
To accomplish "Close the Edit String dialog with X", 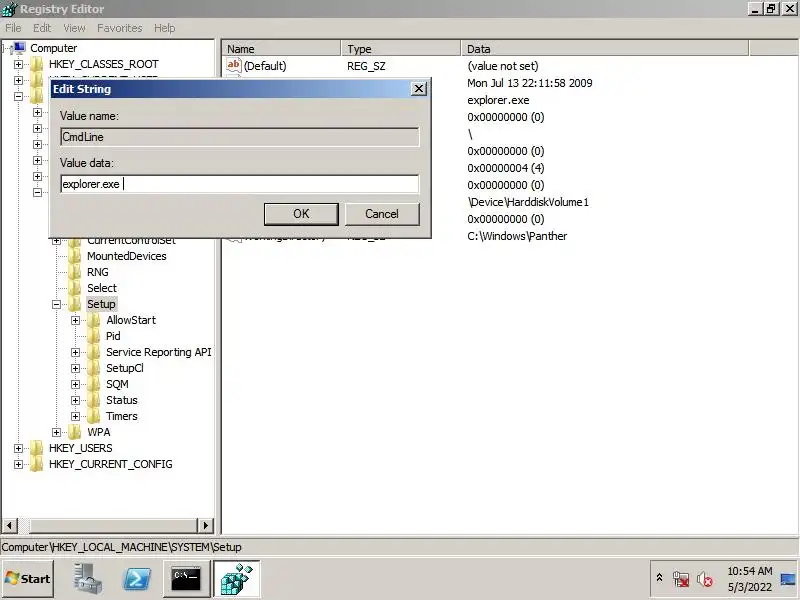I will coord(418,89).
